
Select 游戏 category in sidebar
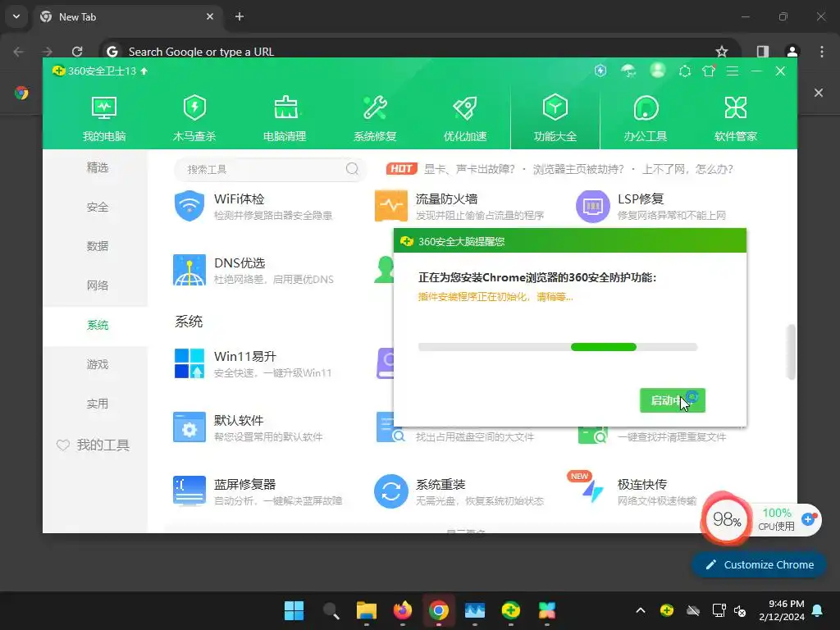point(97,364)
